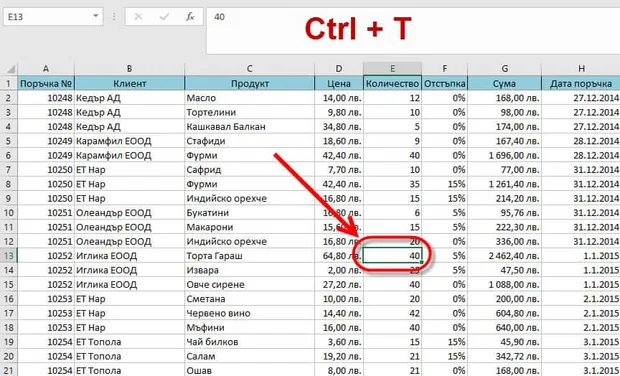The width and height of the screenshot is (620, 376).
Task: Click the Количество header cell
Action: [x=392, y=83]
